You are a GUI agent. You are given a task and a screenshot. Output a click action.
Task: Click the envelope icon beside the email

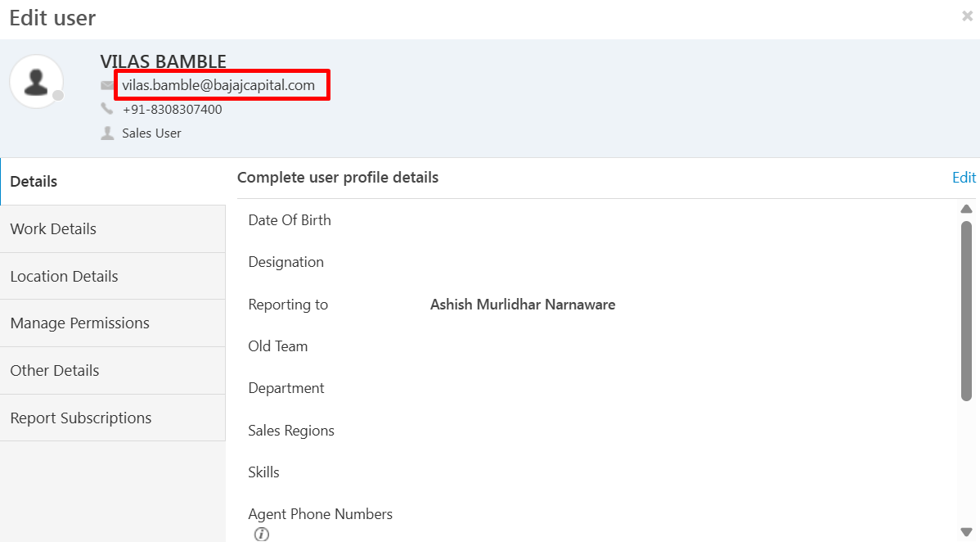point(107,85)
